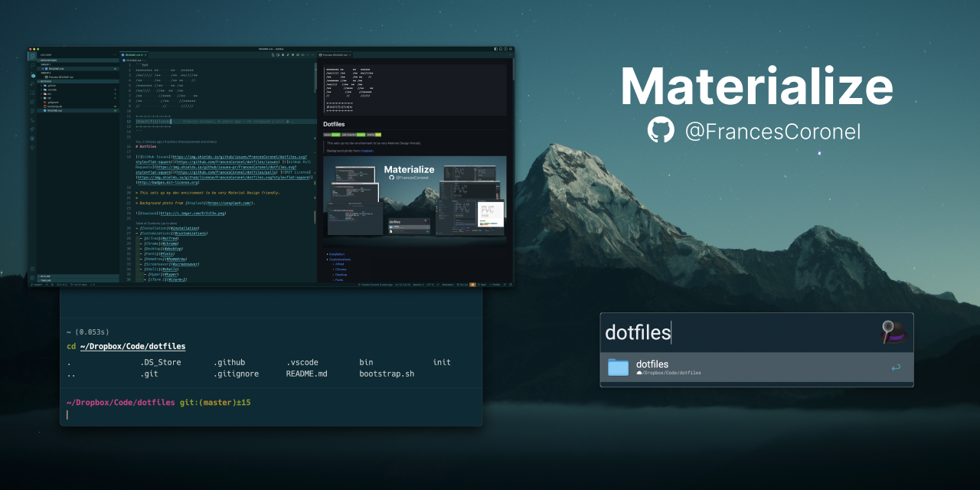Follow the Installation link in preview contents

[337, 254]
